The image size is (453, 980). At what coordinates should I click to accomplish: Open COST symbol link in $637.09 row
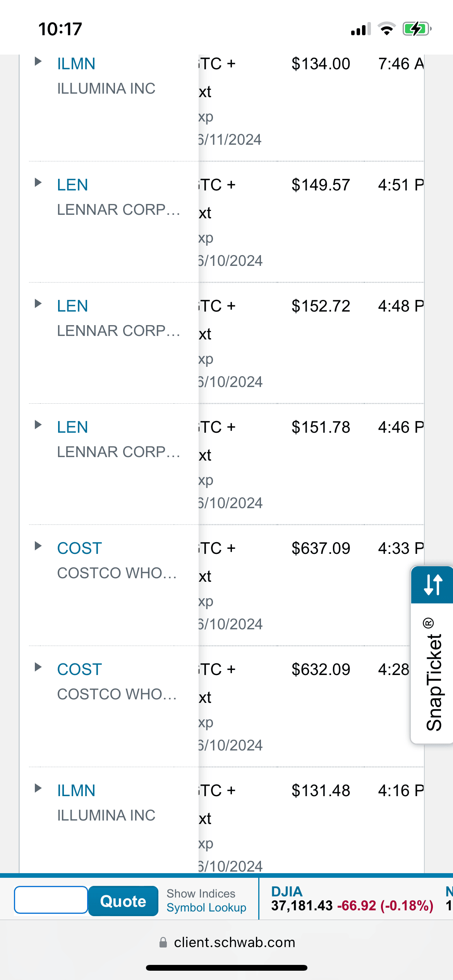[79, 548]
